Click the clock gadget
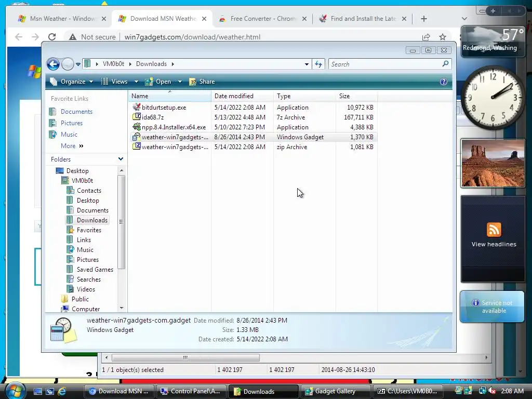 click(493, 97)
